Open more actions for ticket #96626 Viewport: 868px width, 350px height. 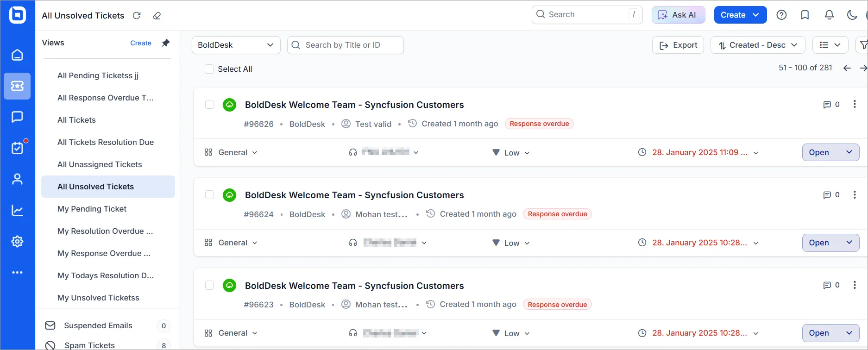855,104
